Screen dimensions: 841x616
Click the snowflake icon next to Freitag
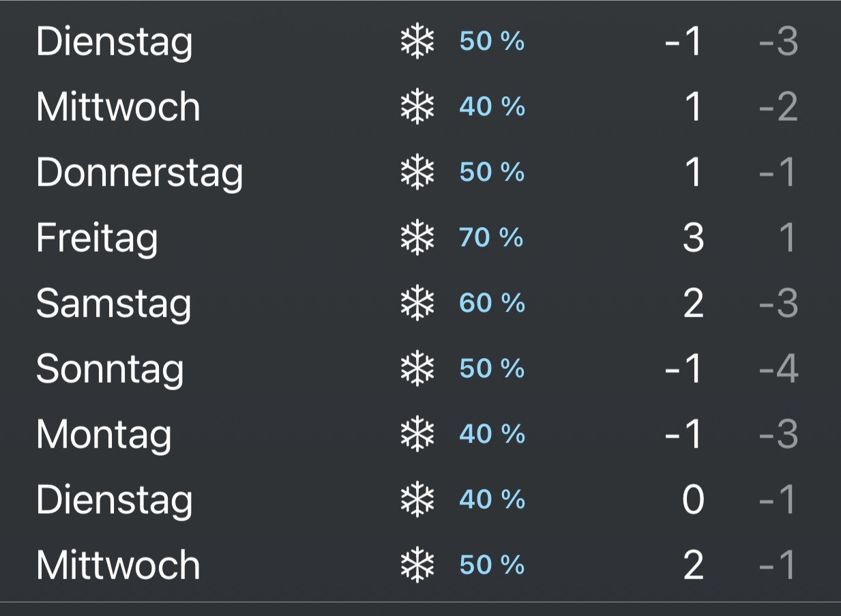tap(417, 238)
